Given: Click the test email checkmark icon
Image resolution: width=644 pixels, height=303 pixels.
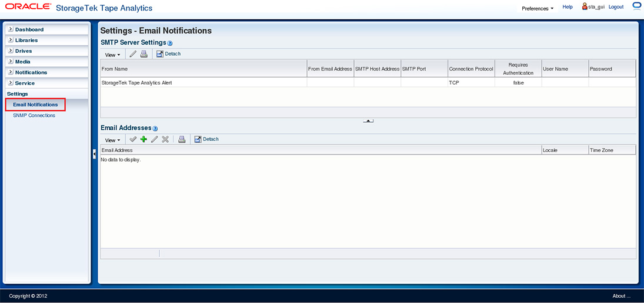Looking at the screenshot, I should click(x=133, y=139).
